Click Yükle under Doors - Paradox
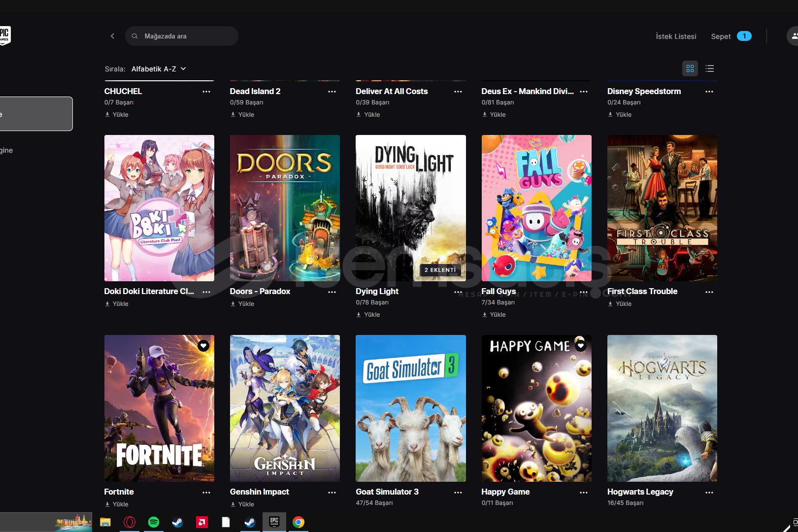 pyautogui.click(x=242, y=304)
